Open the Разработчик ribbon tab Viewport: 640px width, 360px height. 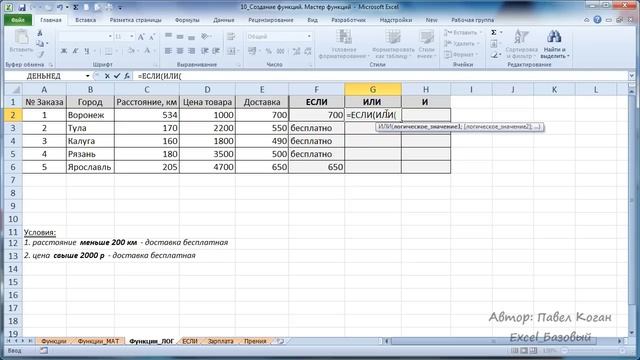click(348, 20)
